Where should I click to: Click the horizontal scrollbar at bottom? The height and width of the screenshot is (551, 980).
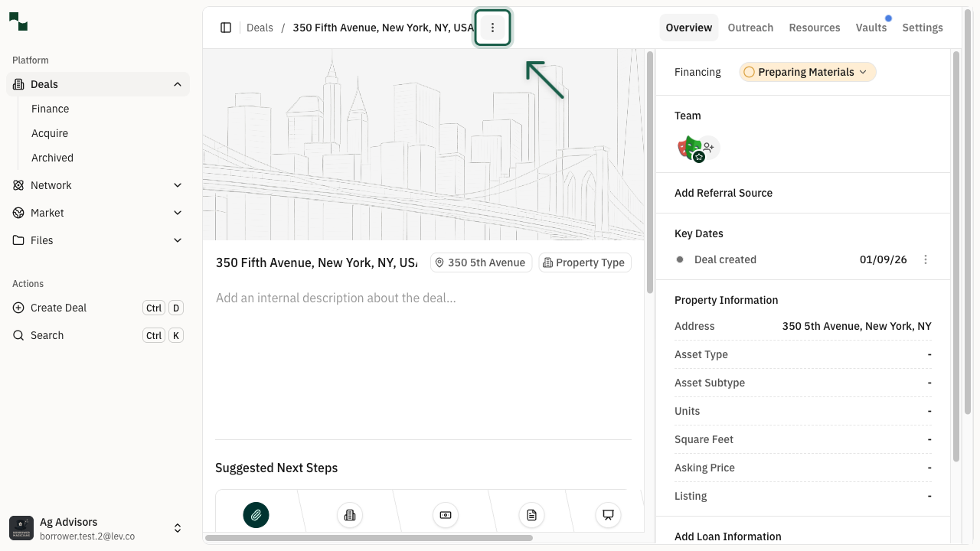368,538
